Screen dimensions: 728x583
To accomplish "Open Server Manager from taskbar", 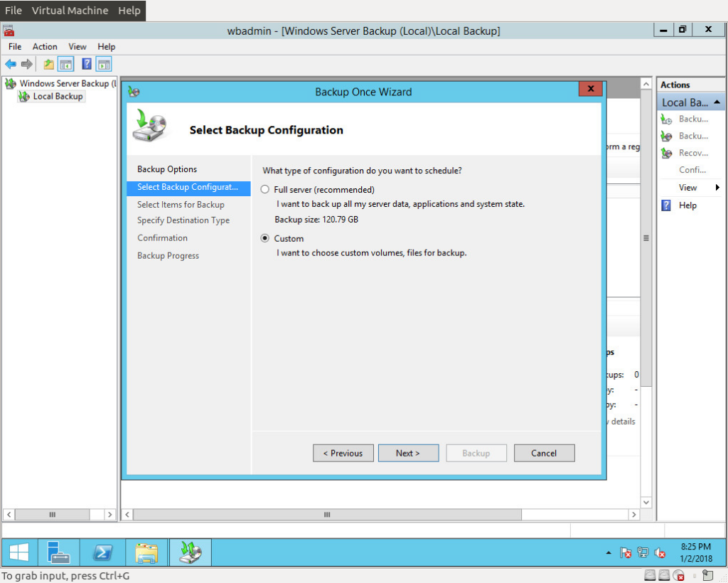I will [x=58, y=552].
